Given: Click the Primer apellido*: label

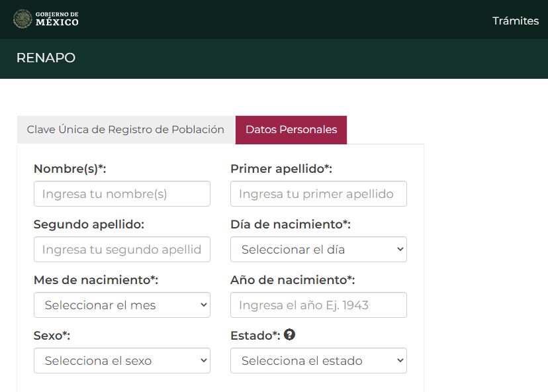Looking at the screenshot, I should click(281, 169).
